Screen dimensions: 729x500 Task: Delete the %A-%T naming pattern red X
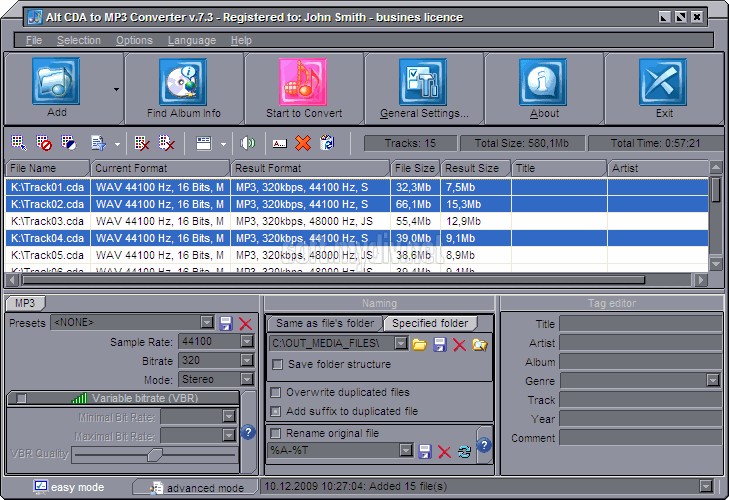[x=444, y=451]
